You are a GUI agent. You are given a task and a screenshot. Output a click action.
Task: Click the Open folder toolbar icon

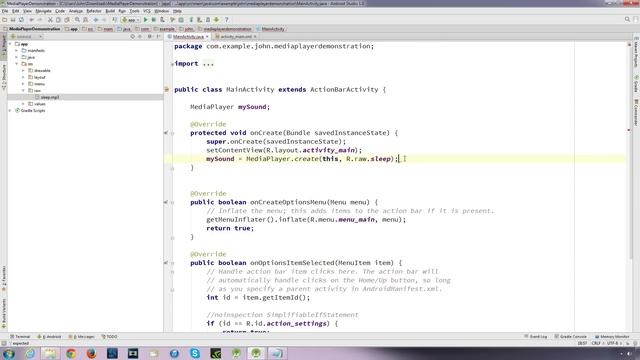[4, 20]
